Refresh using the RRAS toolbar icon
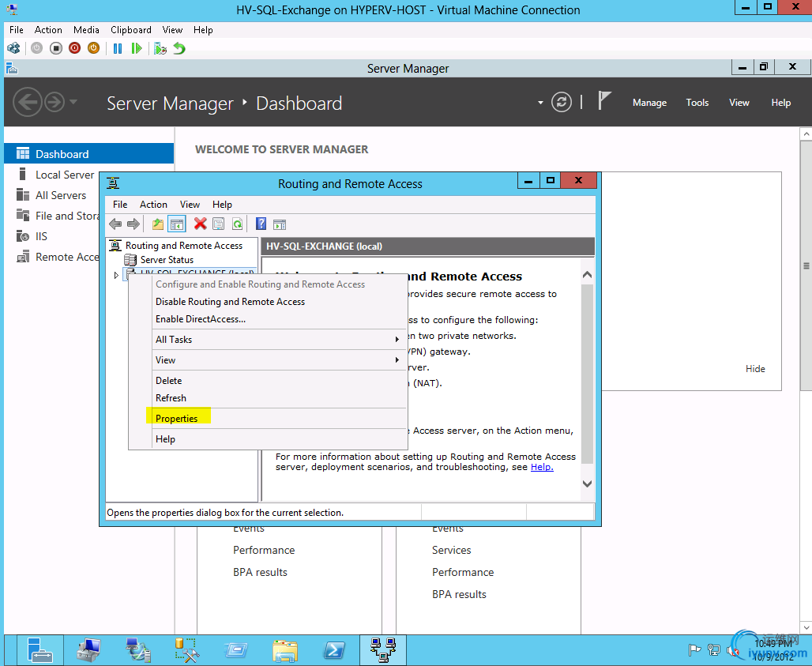 pyautogui.click(x=237, y=224)
